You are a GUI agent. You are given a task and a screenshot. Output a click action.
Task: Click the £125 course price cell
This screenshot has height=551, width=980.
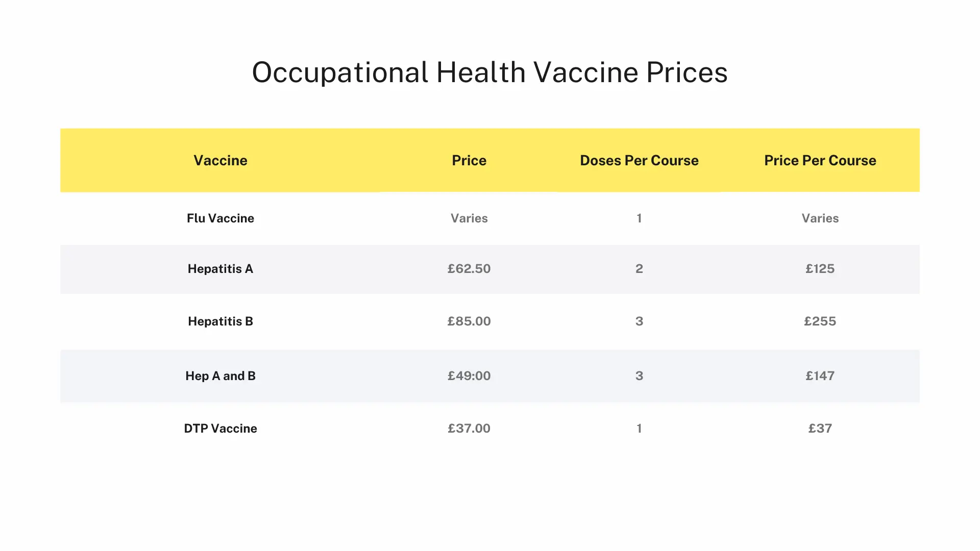click(x=820, y=269)
